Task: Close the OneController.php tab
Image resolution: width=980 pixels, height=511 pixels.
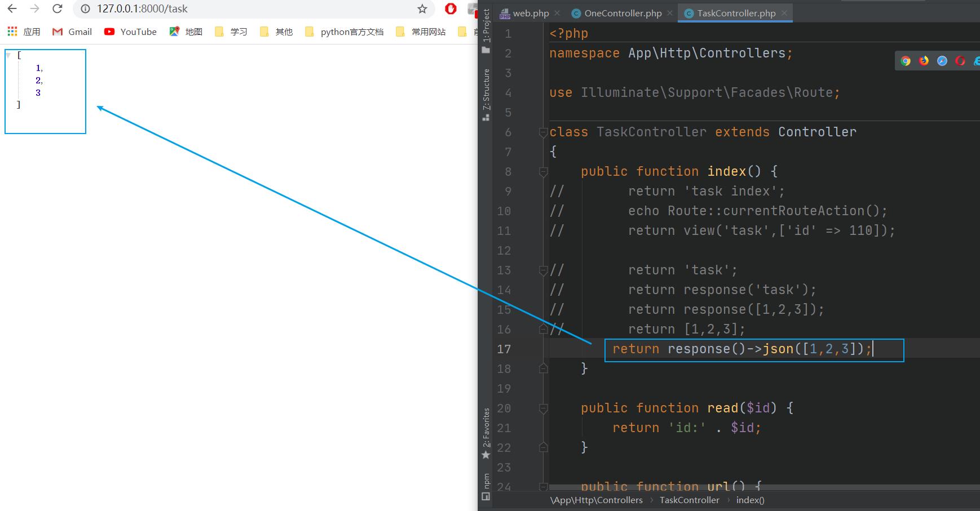Action: (670, 13)
